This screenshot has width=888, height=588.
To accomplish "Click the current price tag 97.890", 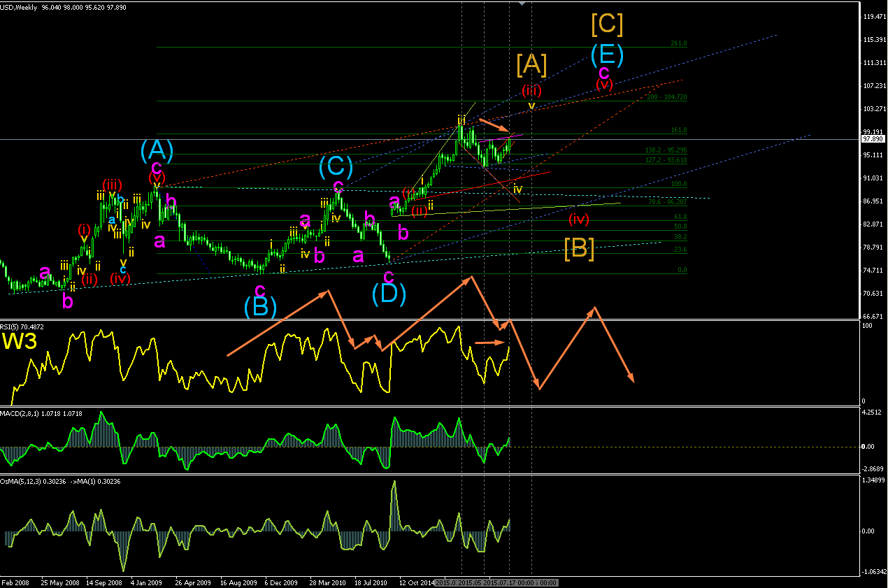I will [x=871, y=139].
